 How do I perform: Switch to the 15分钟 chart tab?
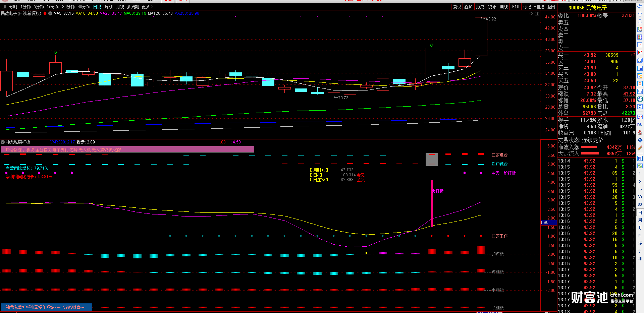53,7
